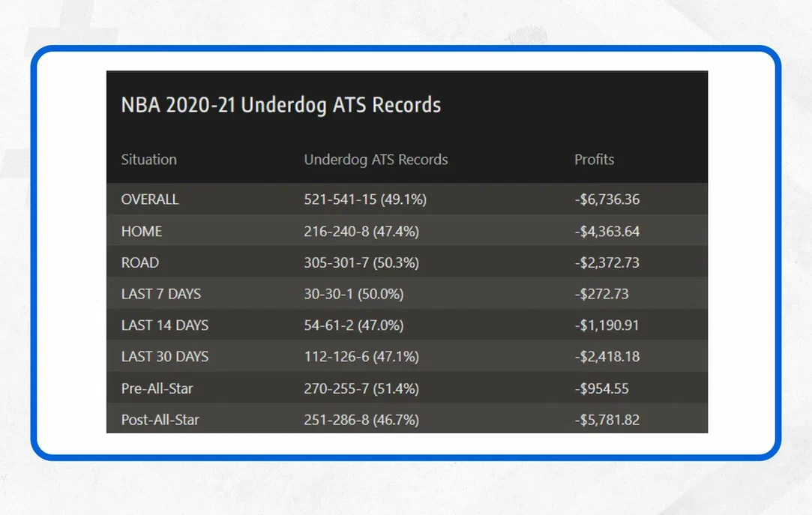Click the Situation column header

coord(148,160)
